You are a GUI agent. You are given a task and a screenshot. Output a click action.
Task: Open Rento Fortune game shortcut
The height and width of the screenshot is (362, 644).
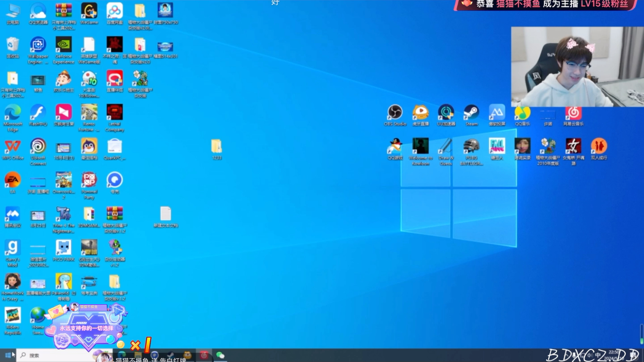pyautogui.click(x=89, y=118)
